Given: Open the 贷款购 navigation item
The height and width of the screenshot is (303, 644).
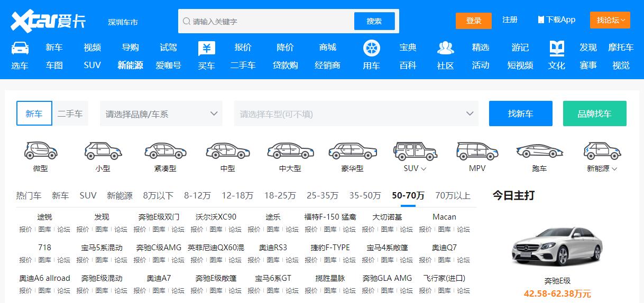Looking at the screenshot, I should pyautogui.click(x=285, y=65).
